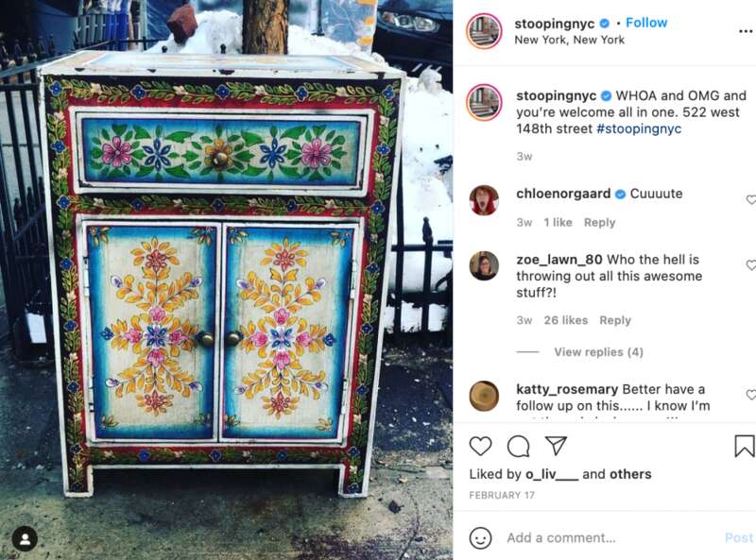Share the post via paper plane icon
Screen dimensions: 756x560
[x=556, y=446]
